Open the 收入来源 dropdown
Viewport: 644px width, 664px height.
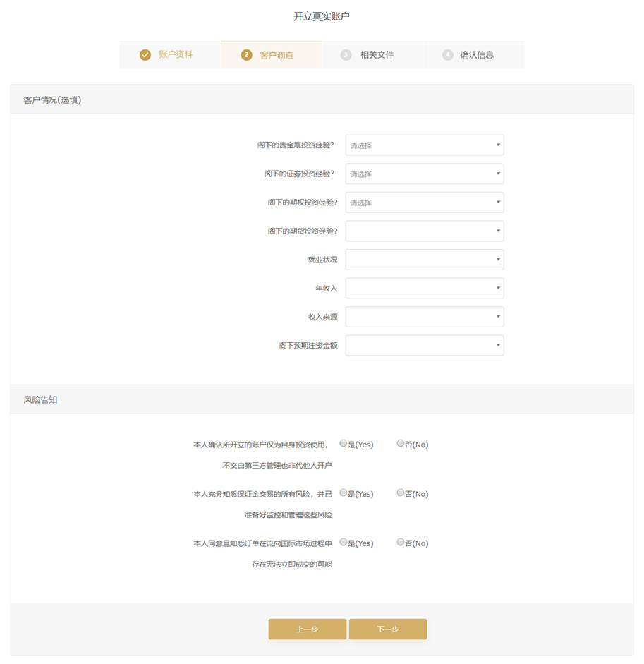pos(423,316)
